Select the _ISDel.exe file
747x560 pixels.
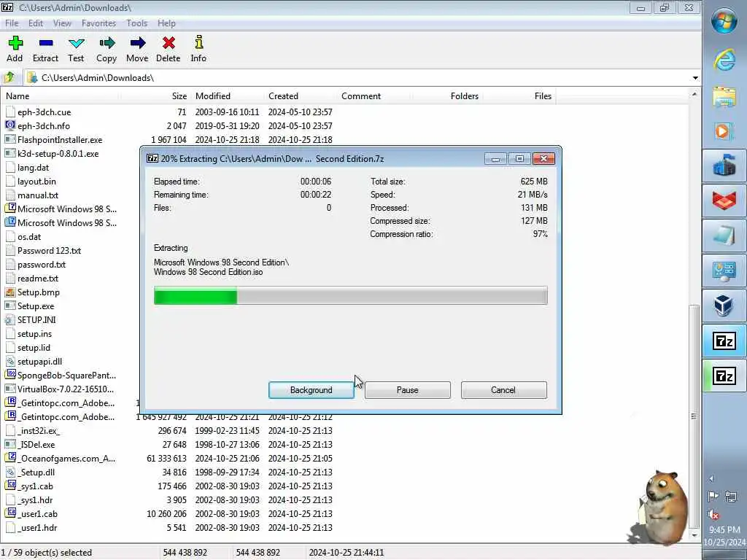pos(36,444)
